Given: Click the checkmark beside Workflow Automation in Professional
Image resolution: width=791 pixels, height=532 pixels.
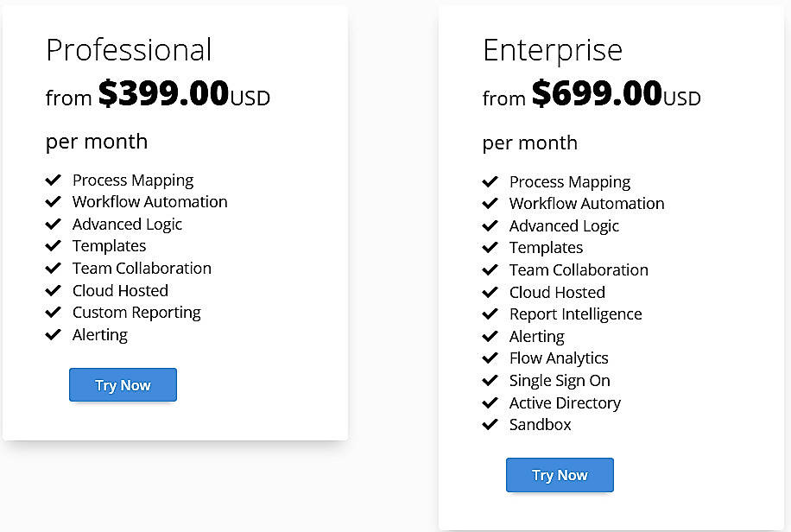Looking at the screenshot, I should [54, 201].
